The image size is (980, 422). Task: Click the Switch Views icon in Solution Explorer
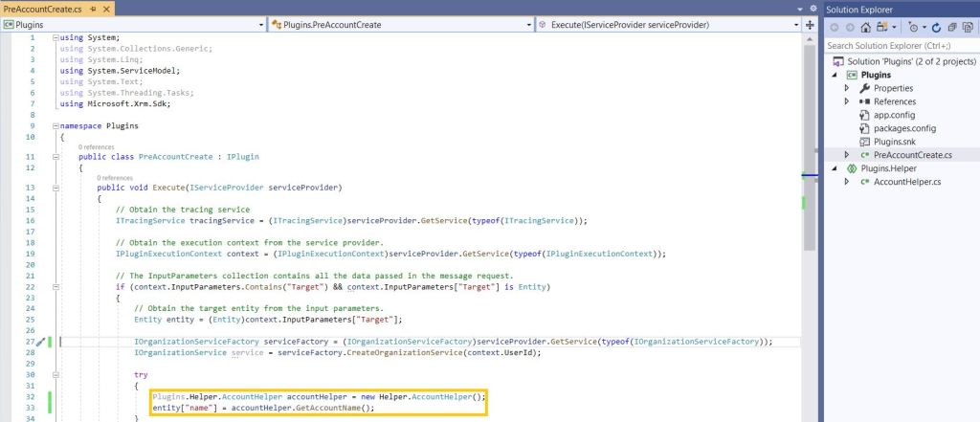click(883, 27)
